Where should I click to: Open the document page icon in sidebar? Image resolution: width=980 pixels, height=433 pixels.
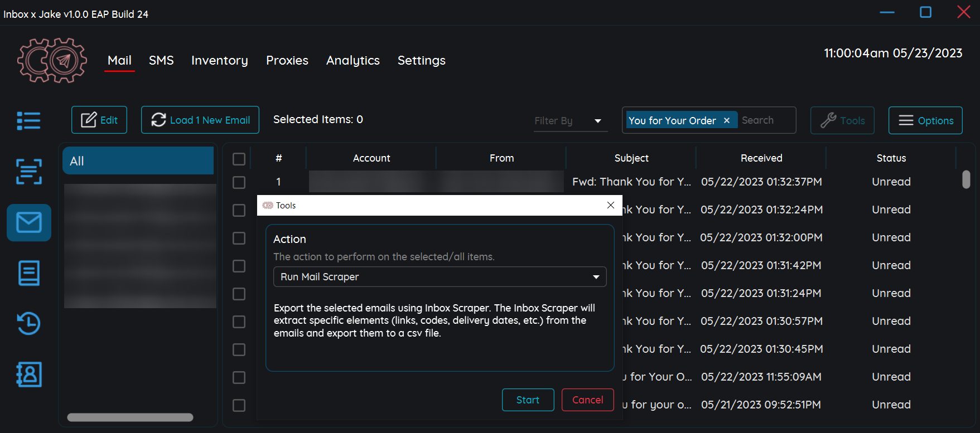28,273
